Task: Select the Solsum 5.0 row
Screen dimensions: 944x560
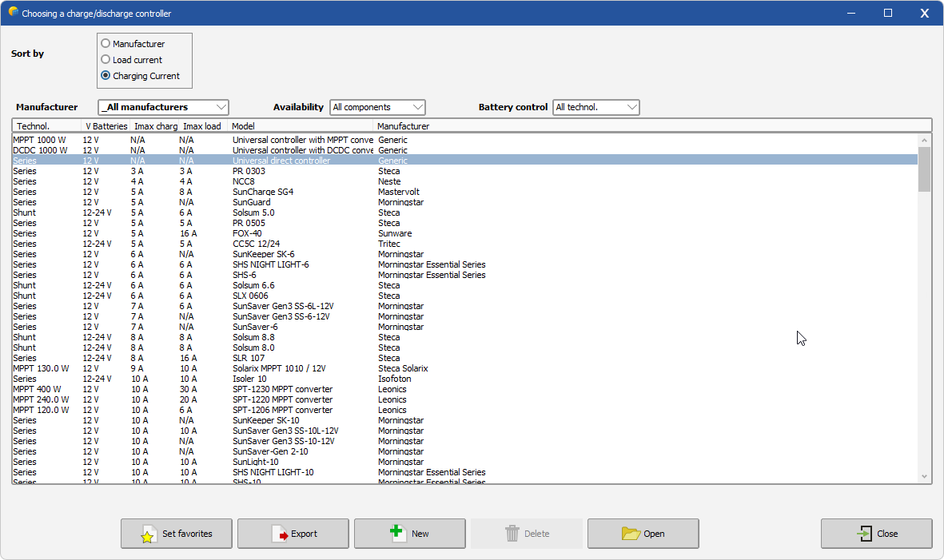Action: [x=464, y=212]
